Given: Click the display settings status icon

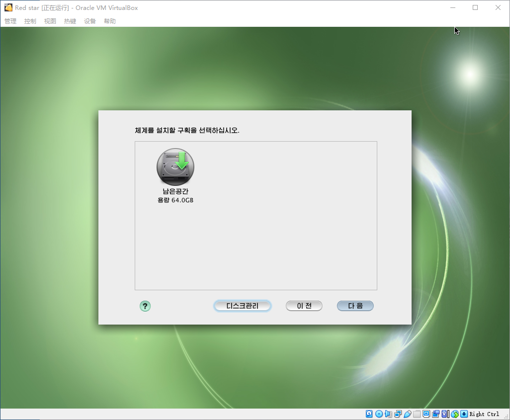Looking at the screenshot, I should [x=426, y=414].
